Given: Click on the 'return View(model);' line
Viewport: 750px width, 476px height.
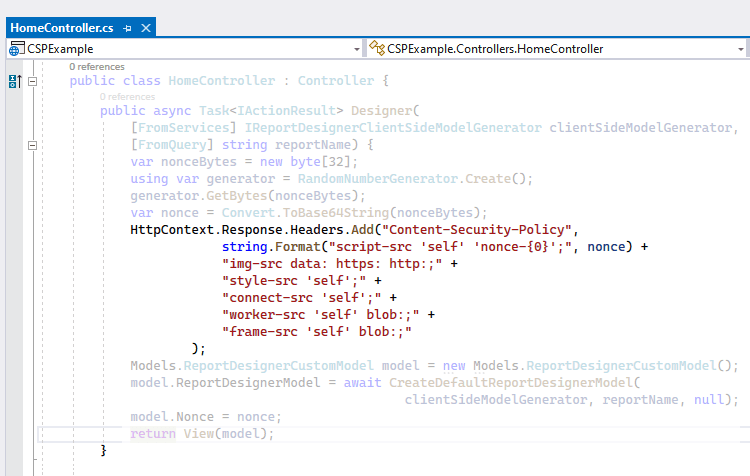Looking at the screenshot, I should 201,433.
